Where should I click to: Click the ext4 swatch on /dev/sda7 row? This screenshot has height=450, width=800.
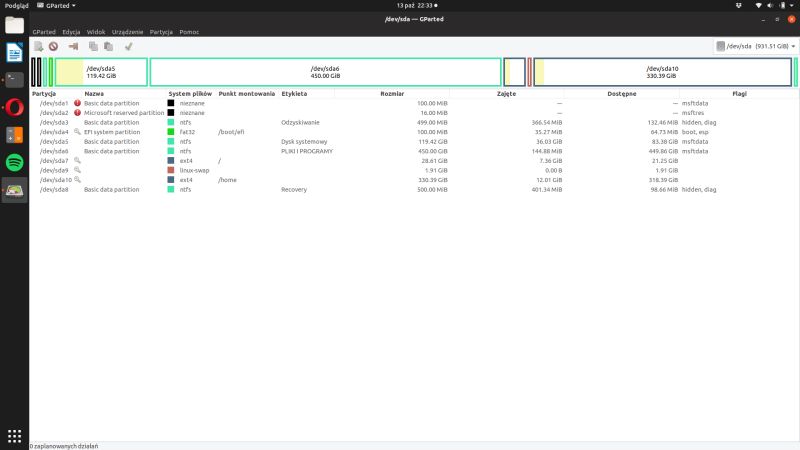tap(171, 161)
